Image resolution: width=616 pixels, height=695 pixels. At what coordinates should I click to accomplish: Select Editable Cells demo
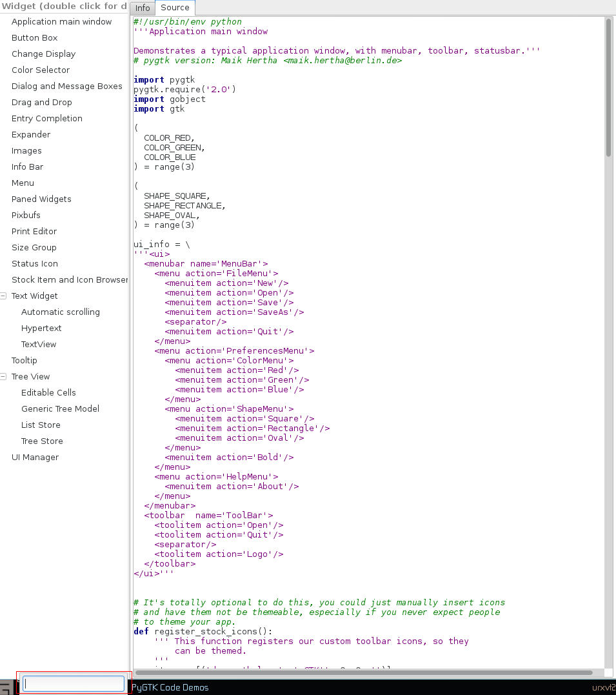48,392
